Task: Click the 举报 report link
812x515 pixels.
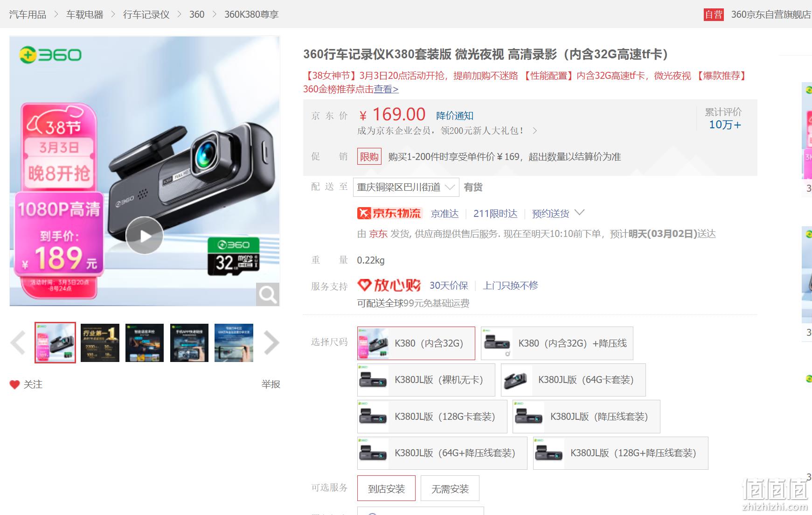Action: tap(271, 384)
